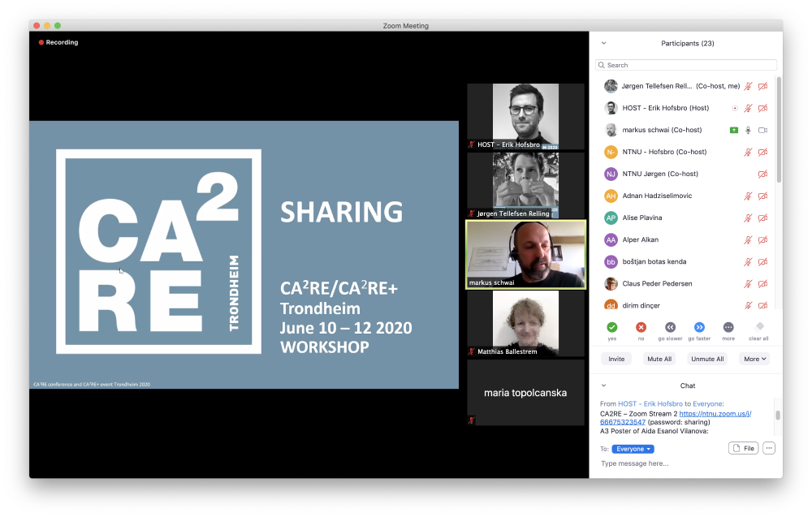Click the green 'yes' reaction icon
812x517 pixels.
point(611,327)
